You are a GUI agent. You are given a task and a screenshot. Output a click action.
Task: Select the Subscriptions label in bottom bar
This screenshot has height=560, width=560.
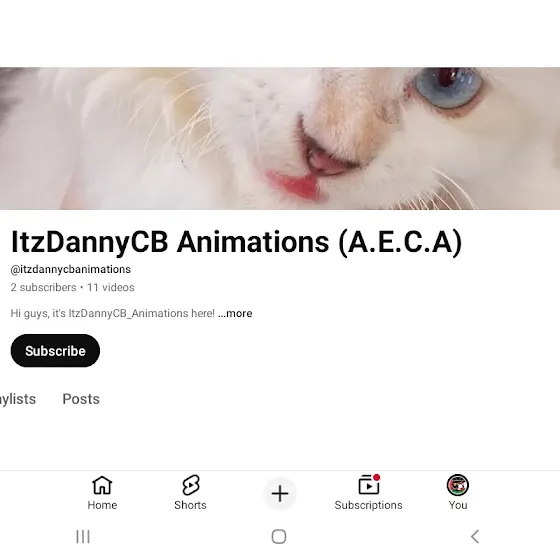pos(369,505)
